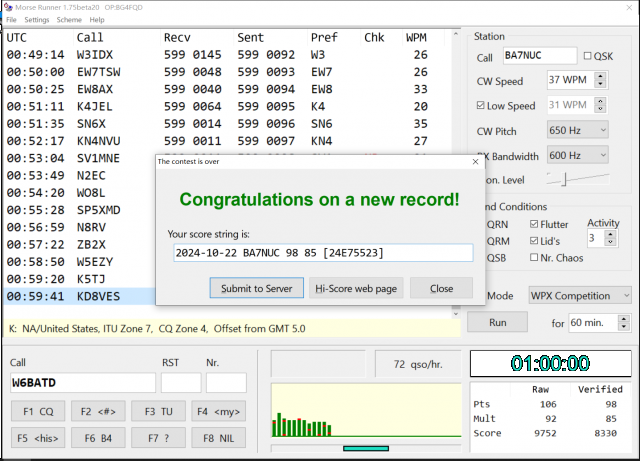The image size is (640, 461).
Task: Toggle the Flutter band condition
Action: (x=534, y=224)
